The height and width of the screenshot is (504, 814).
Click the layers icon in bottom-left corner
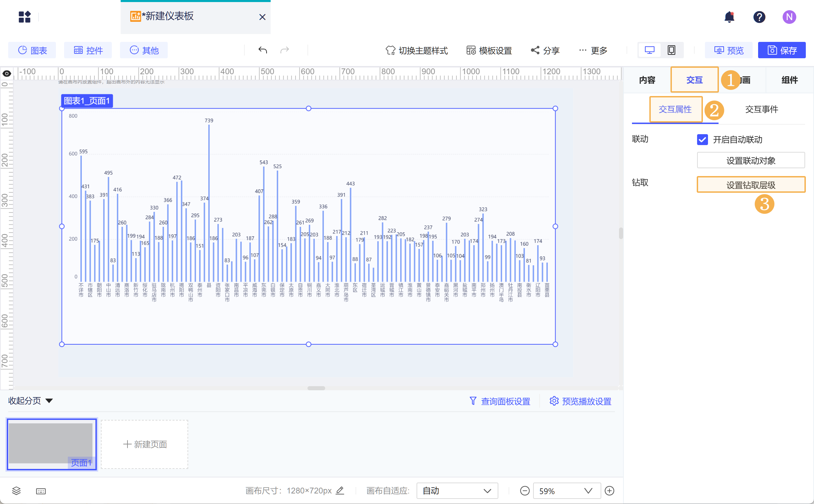coord(16,491)
